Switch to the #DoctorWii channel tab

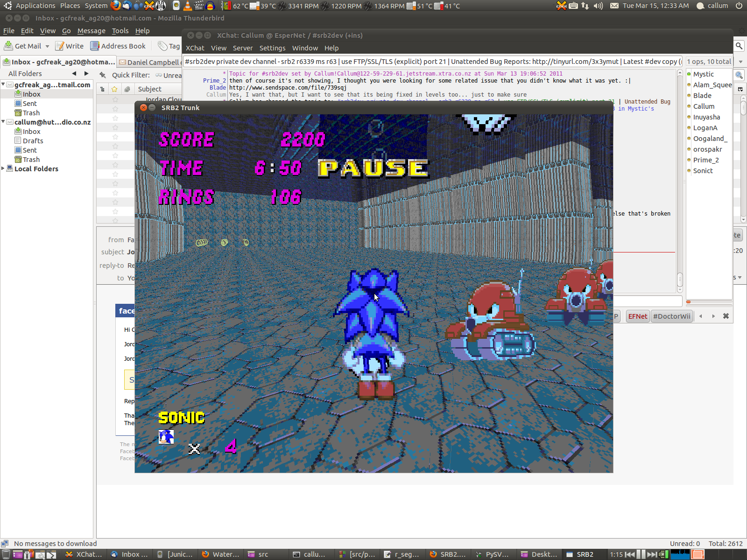(x=671, y=316)
